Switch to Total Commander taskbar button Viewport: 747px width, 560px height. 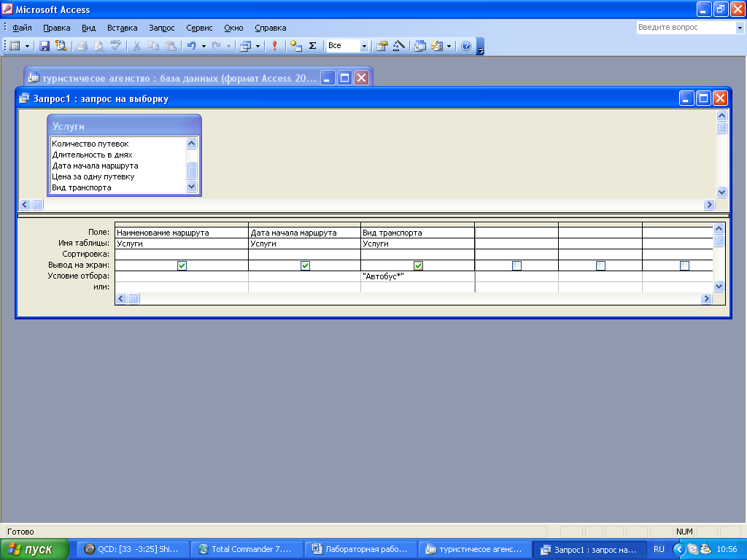pos(247,550)
